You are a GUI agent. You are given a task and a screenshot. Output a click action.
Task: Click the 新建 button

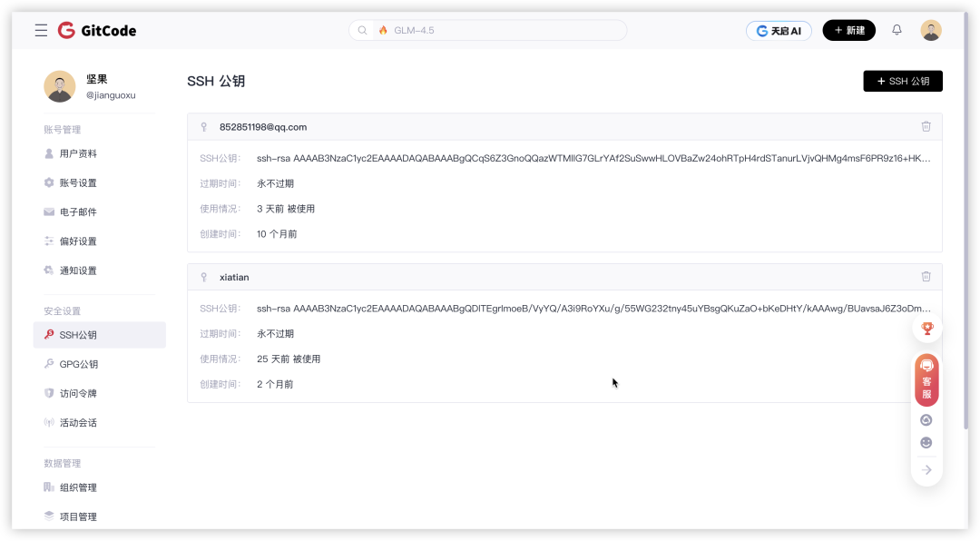coord(848,30)
